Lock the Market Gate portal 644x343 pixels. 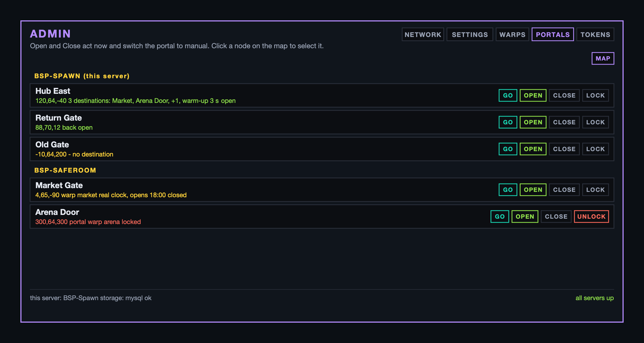pyautogui.click(x=595, y=190)
